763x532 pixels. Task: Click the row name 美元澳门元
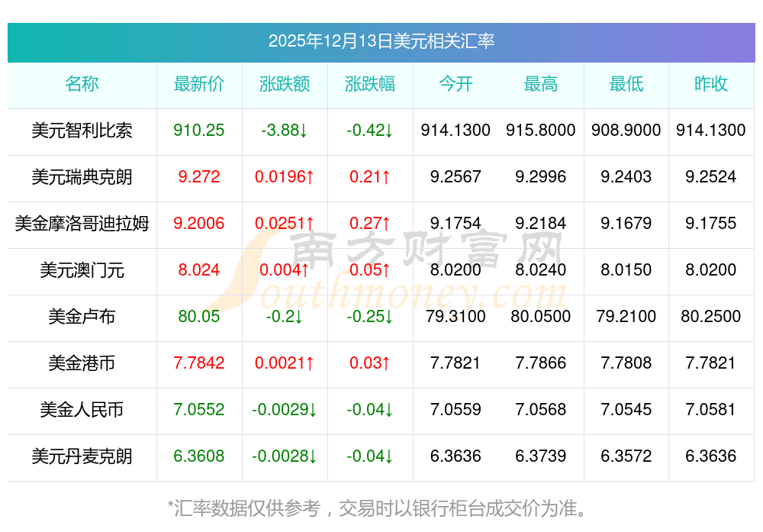[82, 270]
